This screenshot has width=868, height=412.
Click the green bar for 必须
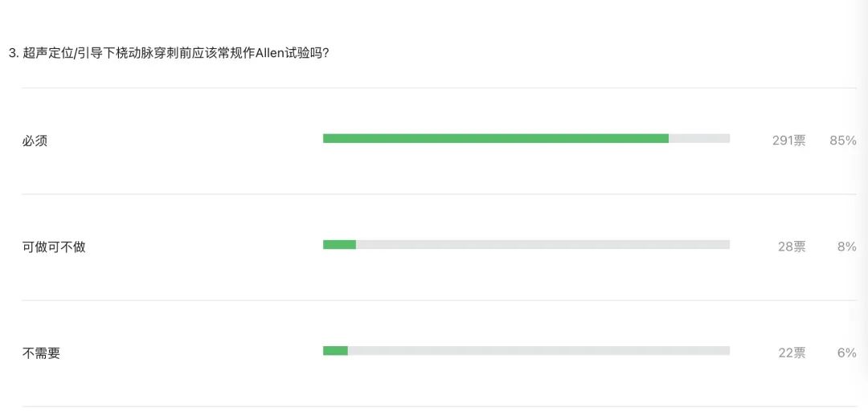click(495, 138)
